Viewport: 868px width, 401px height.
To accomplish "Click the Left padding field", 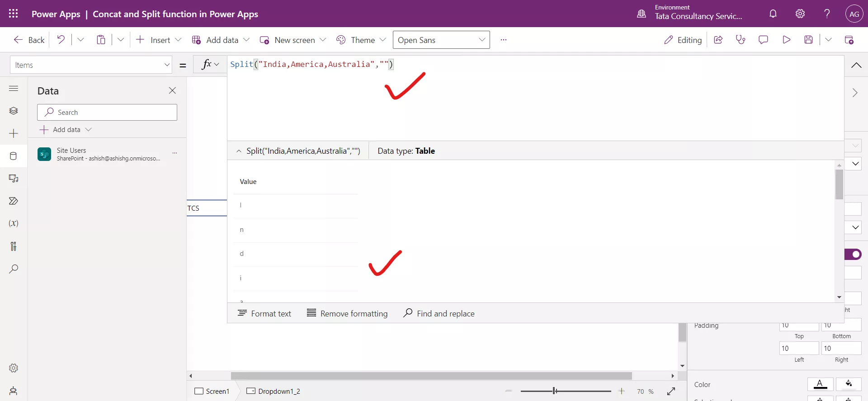I will pos(799,348).
